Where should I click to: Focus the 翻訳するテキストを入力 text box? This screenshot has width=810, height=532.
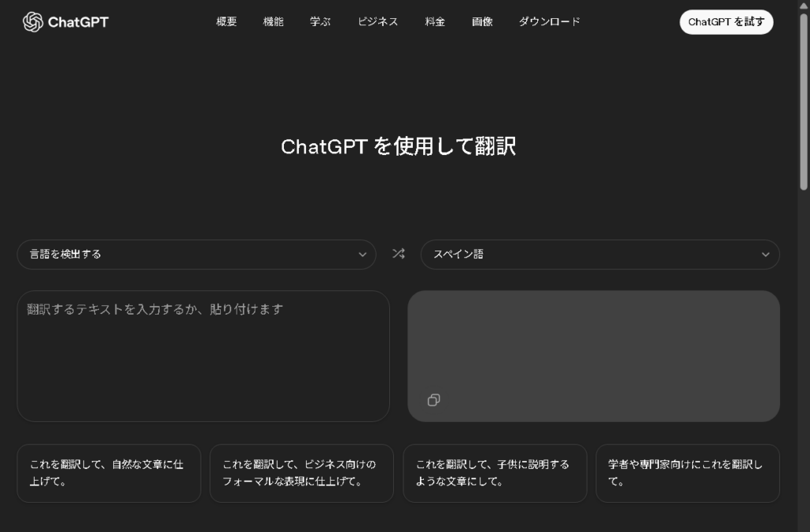203,356
